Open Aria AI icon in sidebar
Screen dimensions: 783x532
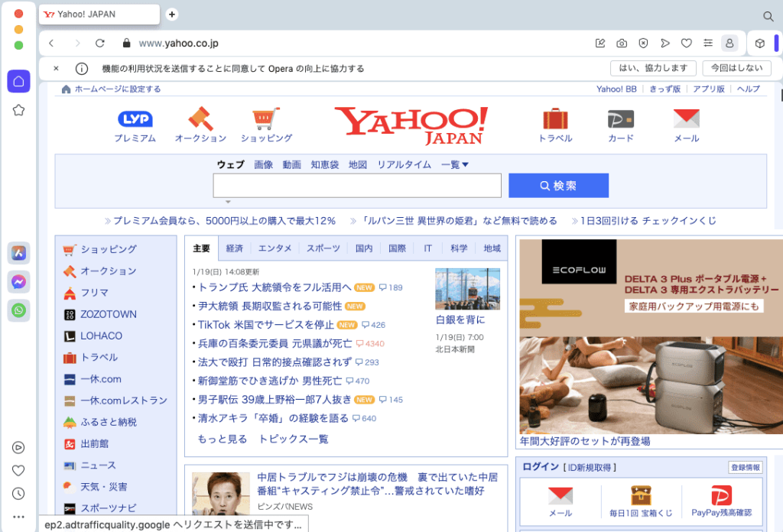pyautogui.click(x=18, y=253)
